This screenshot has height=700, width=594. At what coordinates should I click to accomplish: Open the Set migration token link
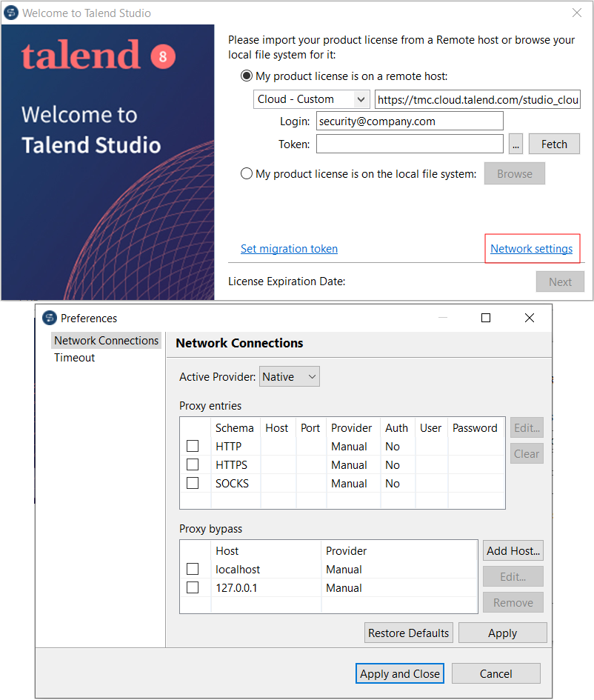[x=289, y=249]
